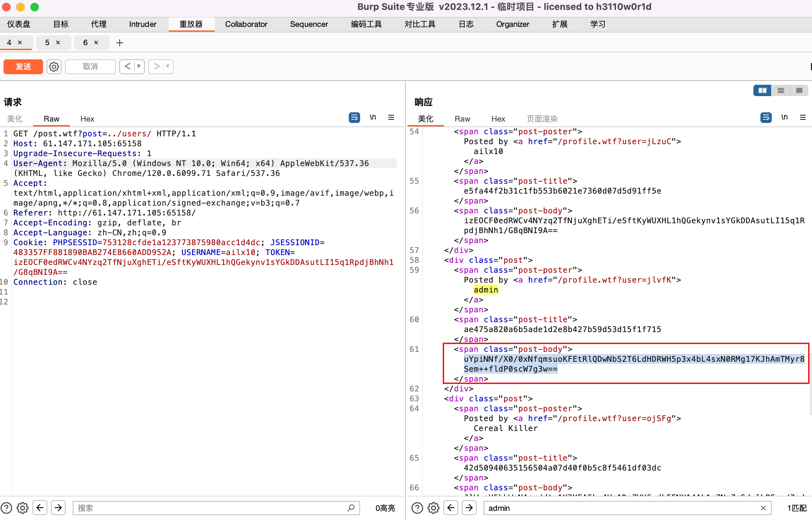Open response panel hamburger options menu
812x520 pixels.
(x=803, y=117)
